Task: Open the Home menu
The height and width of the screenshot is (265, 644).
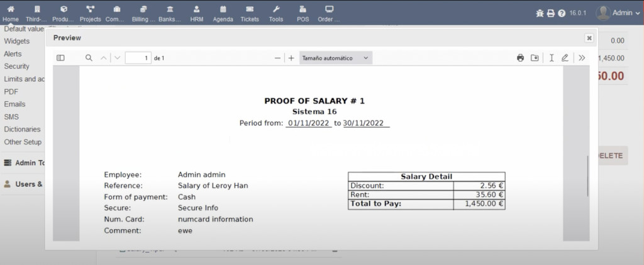Action: 11,13
